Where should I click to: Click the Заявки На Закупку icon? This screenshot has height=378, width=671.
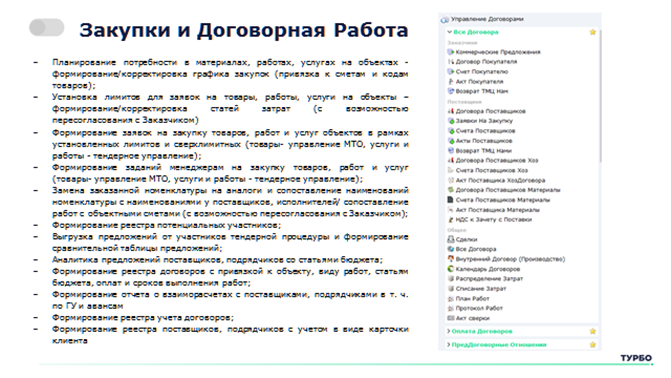pos(450,121)
